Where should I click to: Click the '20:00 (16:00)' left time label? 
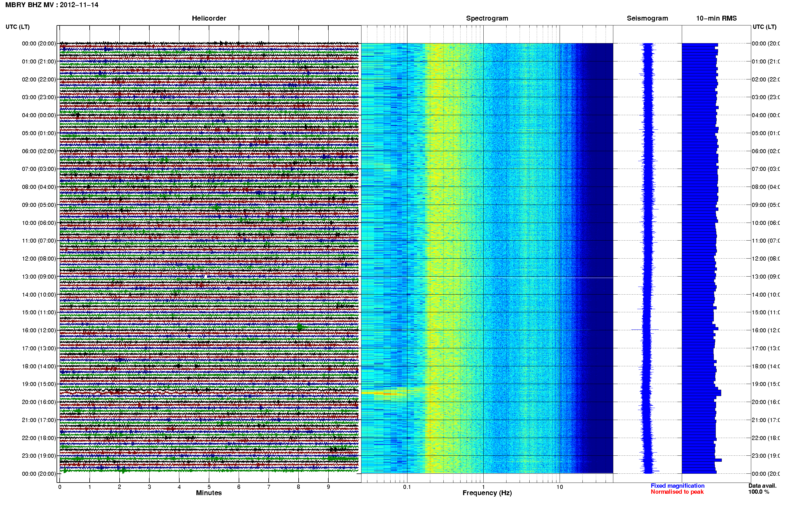39,402
